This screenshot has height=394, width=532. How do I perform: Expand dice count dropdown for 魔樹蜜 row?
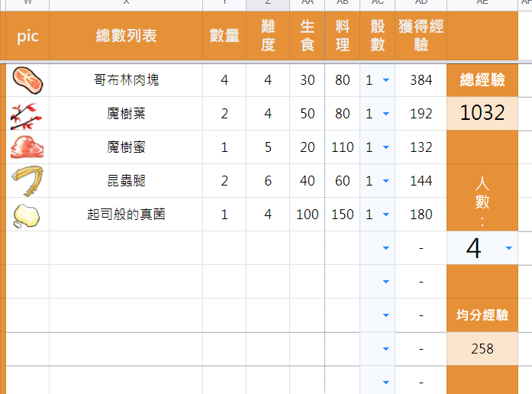click(x=385, y=147)
